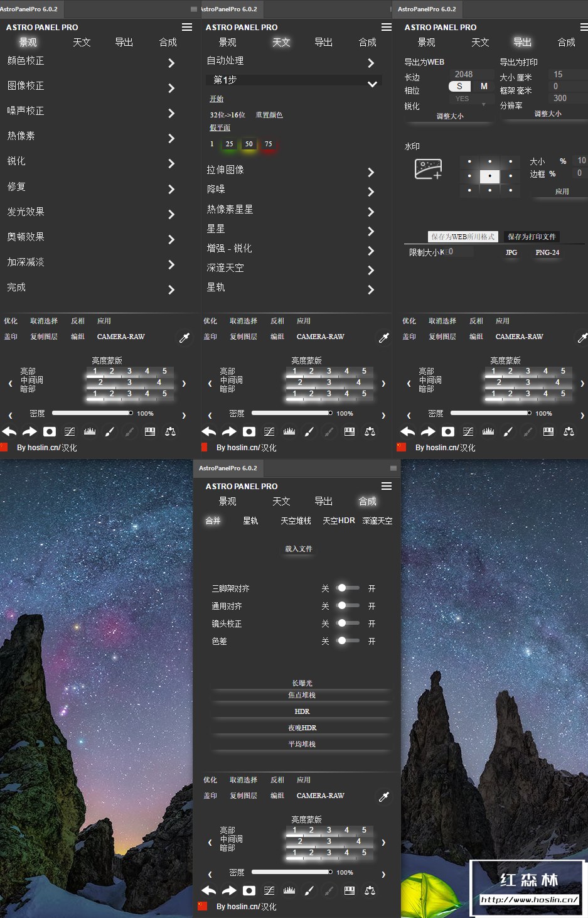Open the 天空堆栈 sub-tab
This screenshot has width=588, height=918.
tap(296, 521)
